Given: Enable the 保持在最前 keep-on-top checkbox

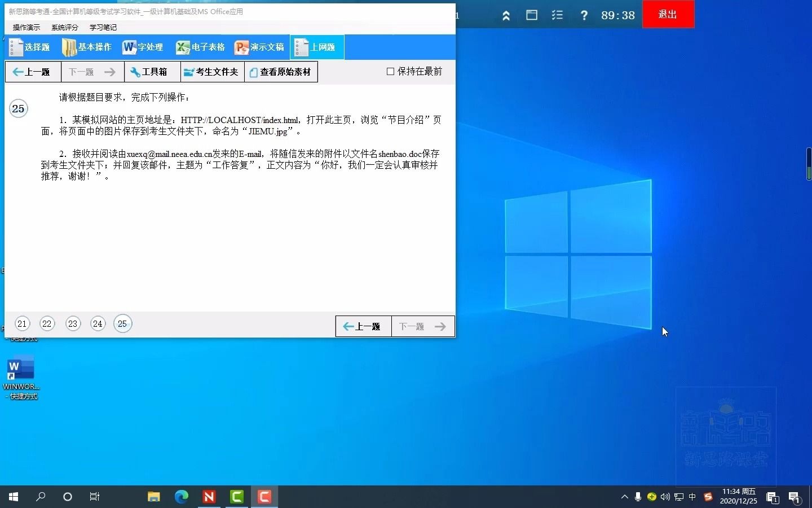Looking at the screenshot, I should pos(389,72).
